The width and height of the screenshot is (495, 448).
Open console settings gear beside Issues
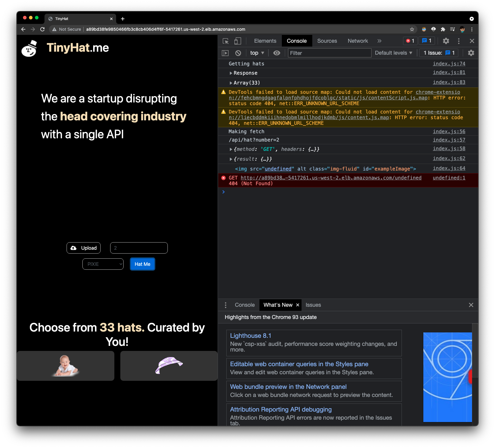[471, 53]
